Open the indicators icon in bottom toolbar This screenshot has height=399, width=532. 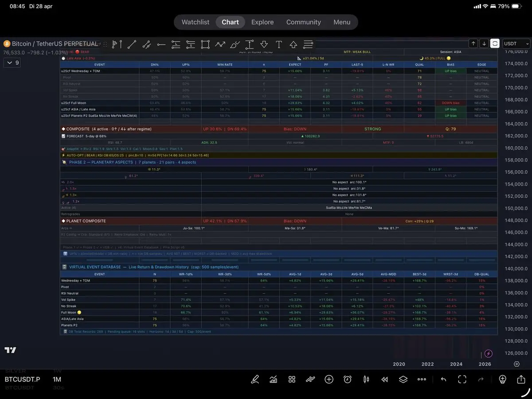click(274, 379)
